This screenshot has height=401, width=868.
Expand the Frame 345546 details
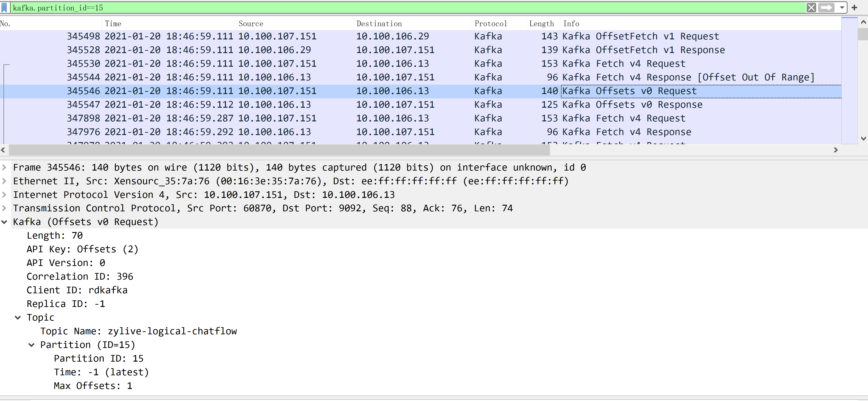(4, 167)
